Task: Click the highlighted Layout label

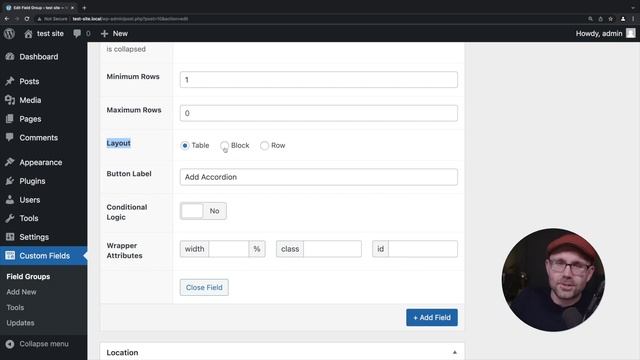Action: [x=118, y=143]
